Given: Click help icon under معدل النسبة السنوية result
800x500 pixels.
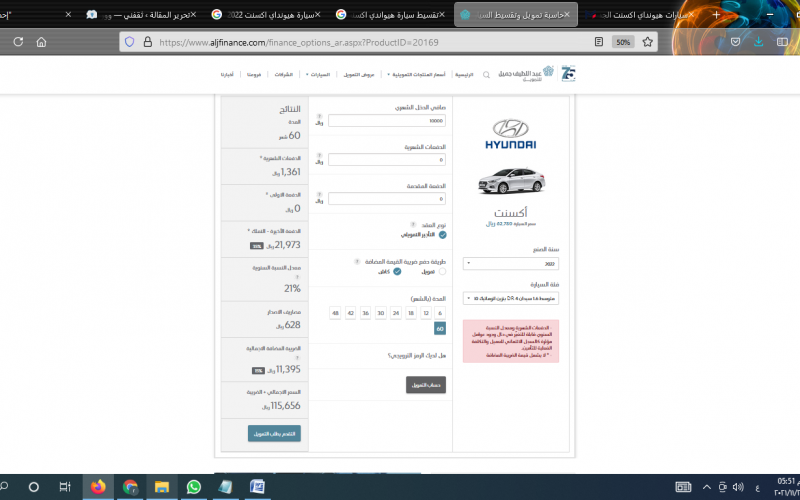Looking at the screenshot, I should tap(297, 277).
